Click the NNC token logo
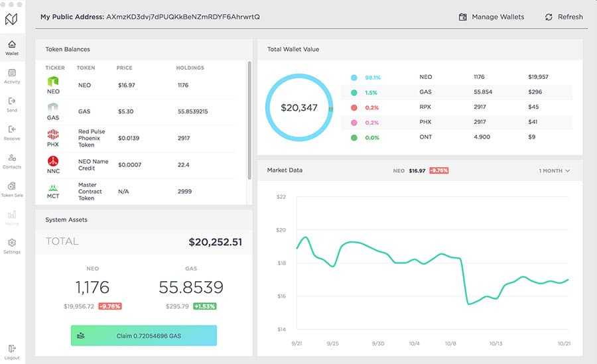Image resolution: width=597 pixels, height=364 pixels. (53, 160)
